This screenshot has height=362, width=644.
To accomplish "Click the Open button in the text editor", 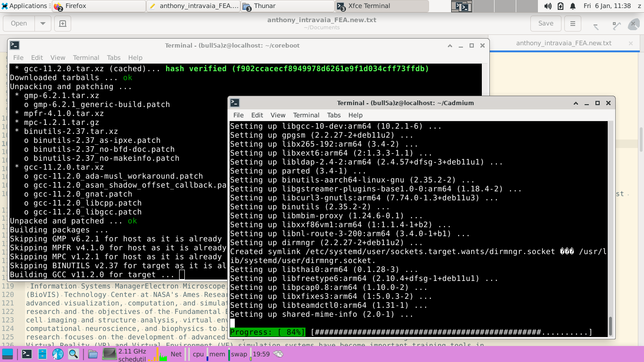I will pos(19,23).
